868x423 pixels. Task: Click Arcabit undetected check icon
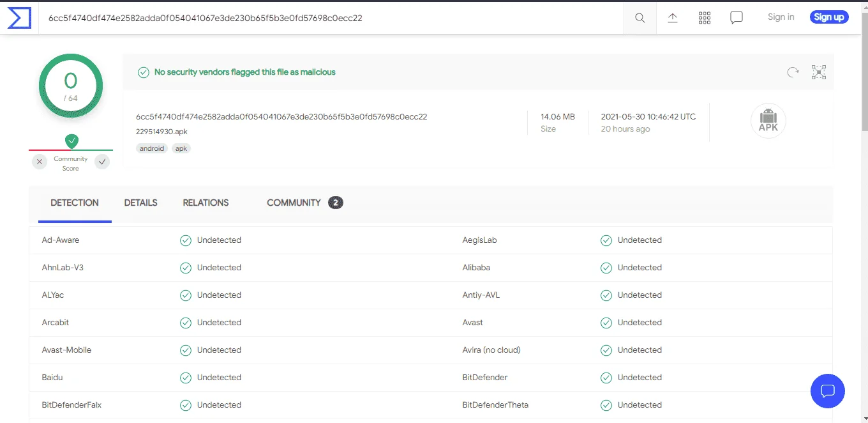pyautogui.click(x=186, y=323)
